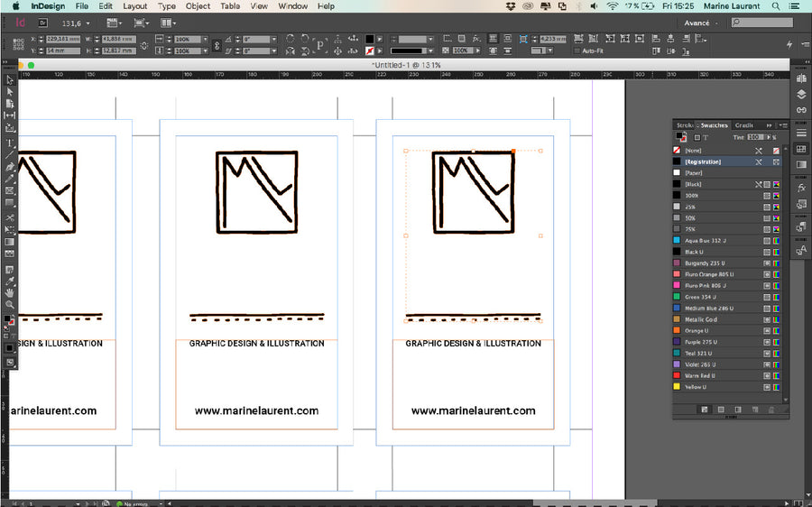Click the rotate 90° counter-clockwise icon
Image resolution: width=812 pixels, height=507 pixels.
(x=306, y=39)
